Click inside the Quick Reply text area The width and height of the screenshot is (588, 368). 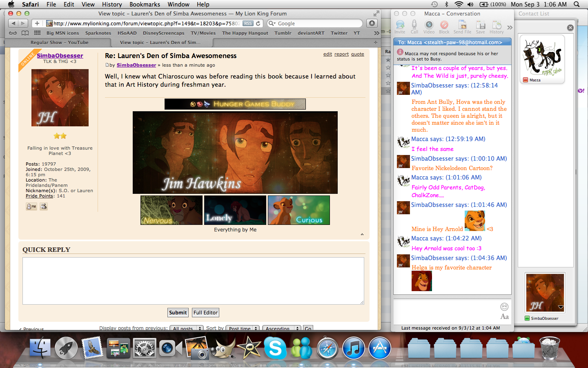pos(193,281)
